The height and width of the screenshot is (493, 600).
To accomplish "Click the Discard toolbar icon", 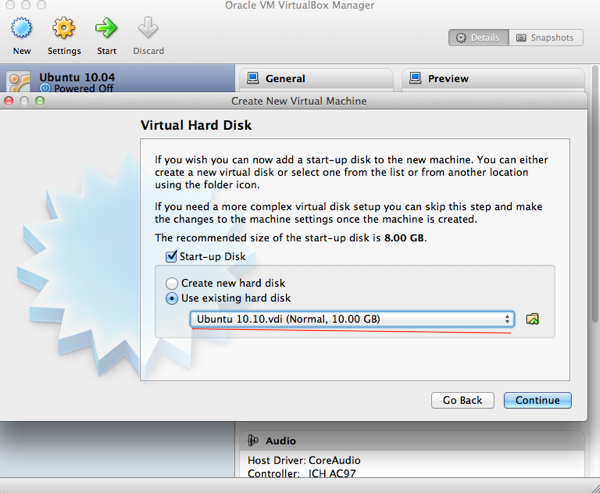I will (147, 28).
